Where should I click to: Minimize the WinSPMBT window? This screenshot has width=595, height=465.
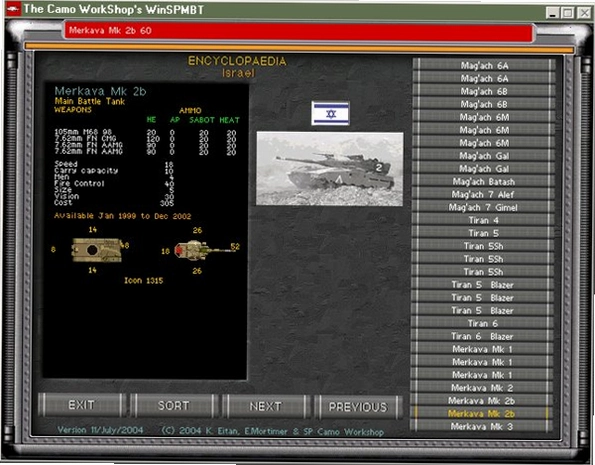pyautogui.click(x=552, y=13)
